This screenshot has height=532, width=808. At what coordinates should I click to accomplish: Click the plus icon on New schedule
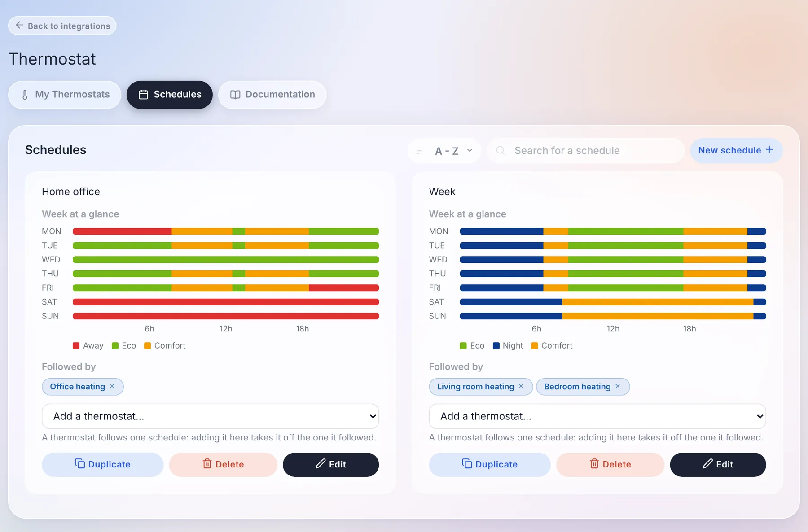tap(769, 150)
